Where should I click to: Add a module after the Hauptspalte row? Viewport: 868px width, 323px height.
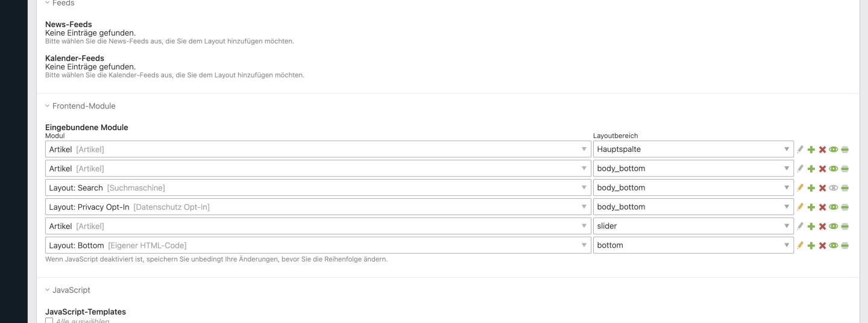pos(811,149)
